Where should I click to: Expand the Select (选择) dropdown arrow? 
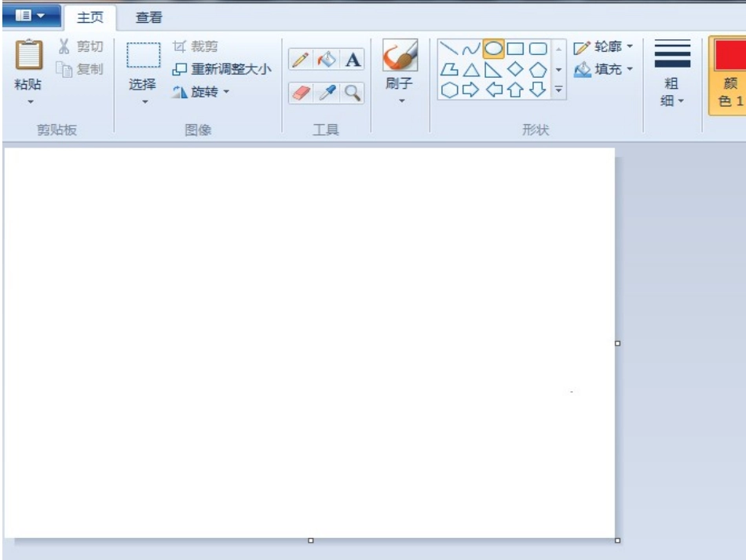pyautogui.click(x=144, y=102)
